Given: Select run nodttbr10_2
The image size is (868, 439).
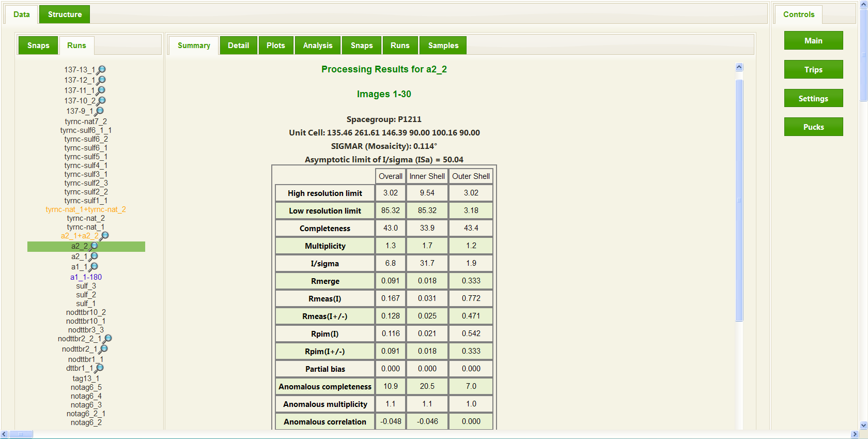Looking at the screenshot, I should point(86,312).
